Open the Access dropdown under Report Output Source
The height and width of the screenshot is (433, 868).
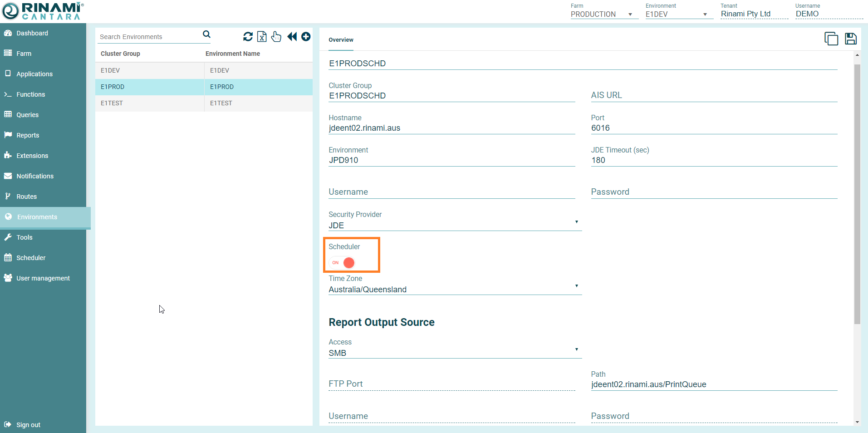tap(455, 353)
